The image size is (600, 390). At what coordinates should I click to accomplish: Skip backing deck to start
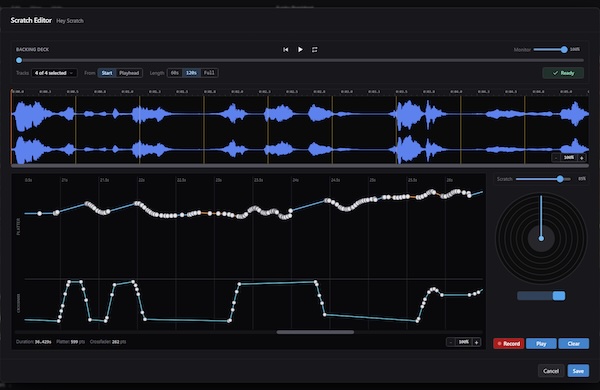tap(285, 50)
